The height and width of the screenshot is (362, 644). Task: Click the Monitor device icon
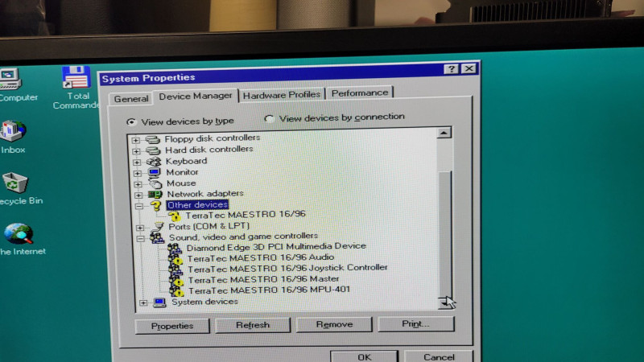154,172
